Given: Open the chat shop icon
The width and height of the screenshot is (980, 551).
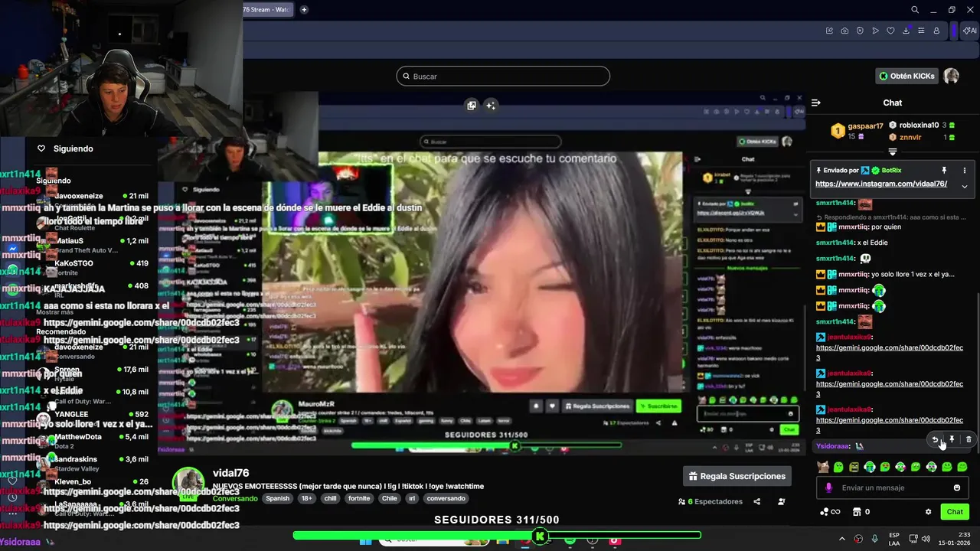Looking at the screenshot, I should coord(857,512).
